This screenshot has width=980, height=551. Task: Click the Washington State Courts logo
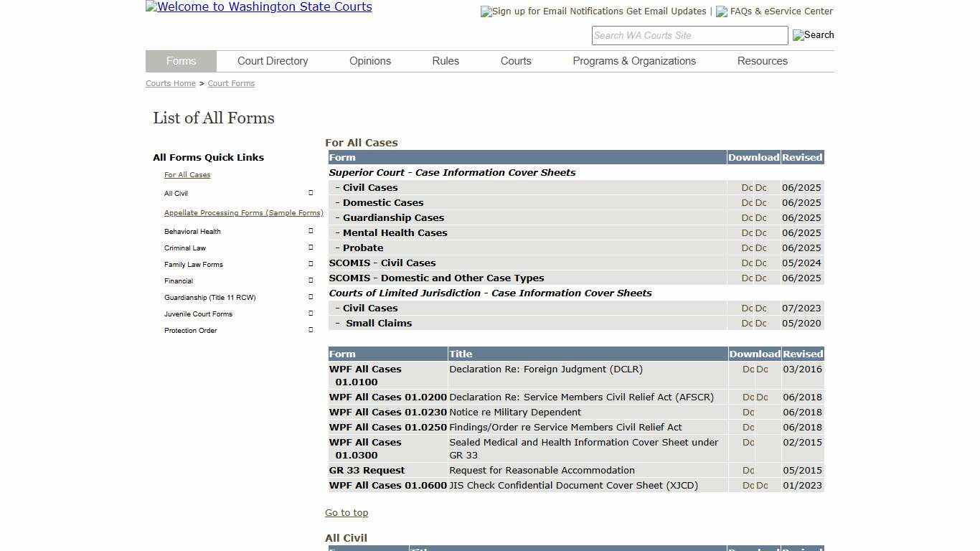pyautogui.click(x=258, y=7)
